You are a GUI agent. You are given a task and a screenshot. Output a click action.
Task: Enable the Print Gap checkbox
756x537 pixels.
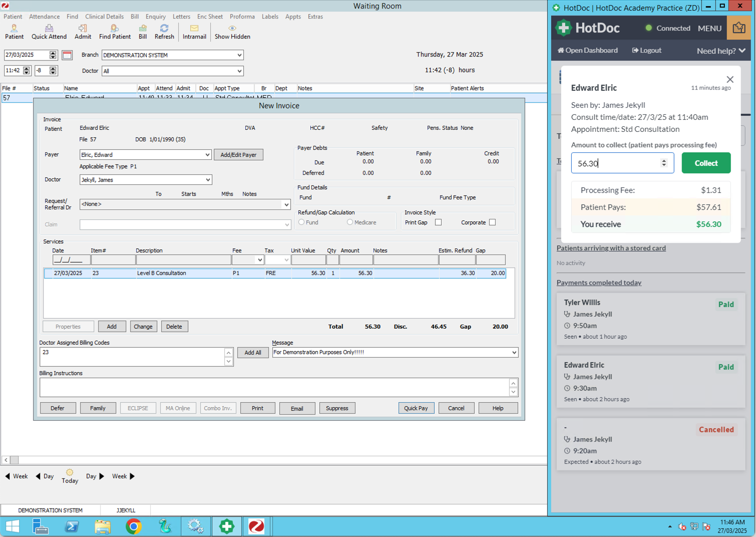[438, 222]
